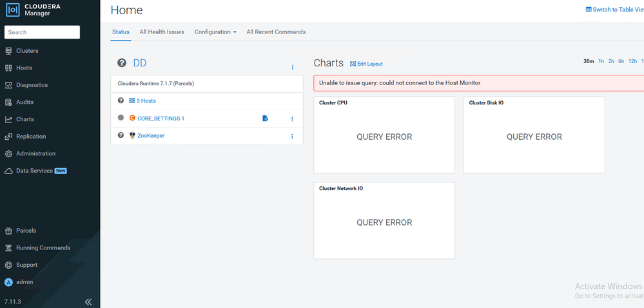Image resolution: width=644 pixels, height=308 pixels.
Task: Click DD cluster unknown health icon
Action: (122, 63)
